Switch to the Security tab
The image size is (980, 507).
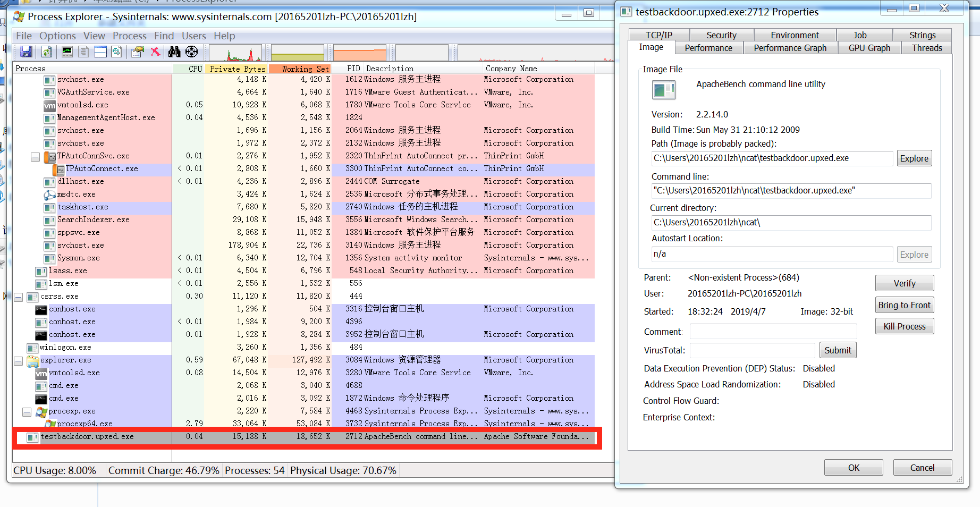click(x=721, y=35)
